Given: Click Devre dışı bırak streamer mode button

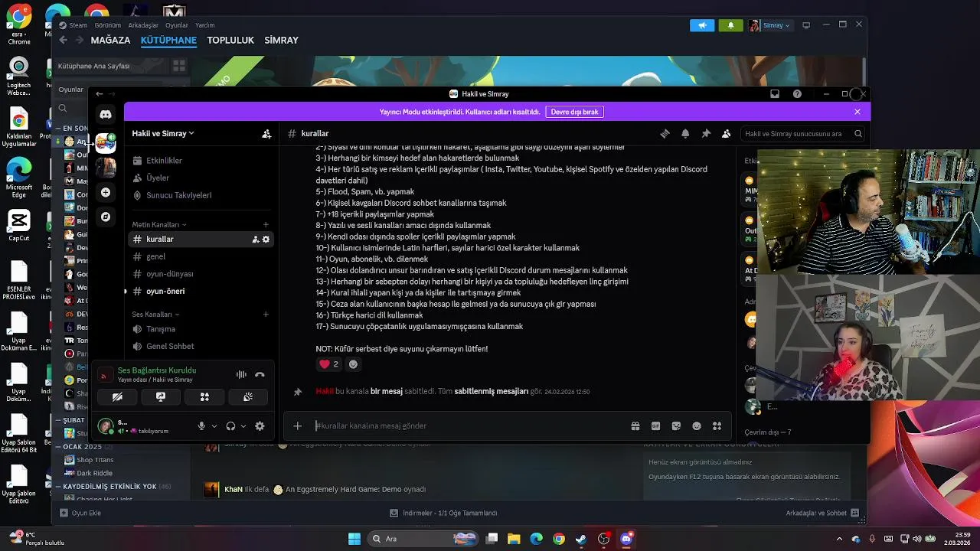Looking at the screenshot, I should [574, 112].
